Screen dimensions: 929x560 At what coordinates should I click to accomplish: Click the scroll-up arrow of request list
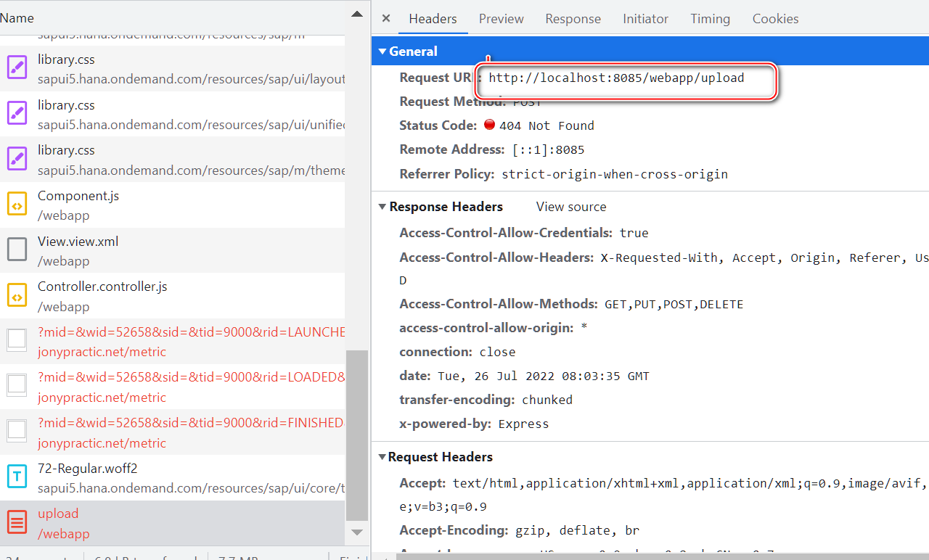(x=356, y=15)
